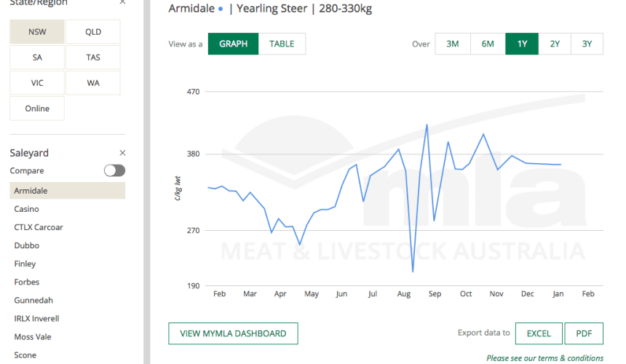Click the Jan x-axis label
This screenshot has height=364, width=626.
pyautogui.click(x=558, y=294)
